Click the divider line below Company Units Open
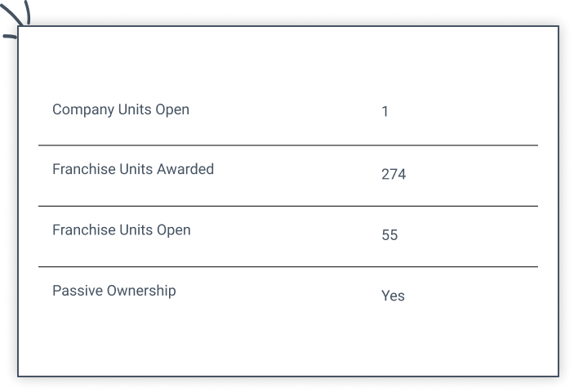Image resolution: width=574 pixels, height=392 pixels. coord(287,145)
